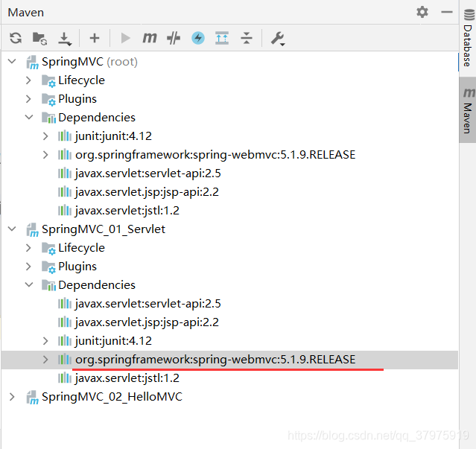Screen dimensions: 476x449
Task: Show dependencies diagram icon
Action: (x=222, y=38)
